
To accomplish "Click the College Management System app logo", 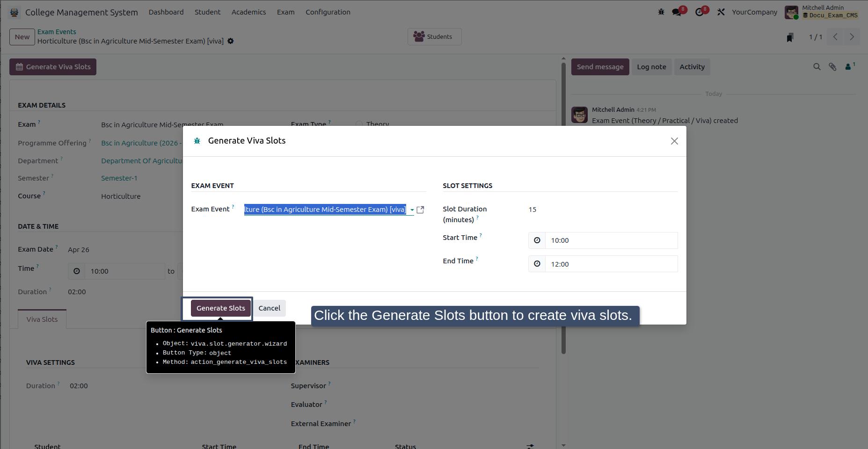I will (x=15, y=12).
